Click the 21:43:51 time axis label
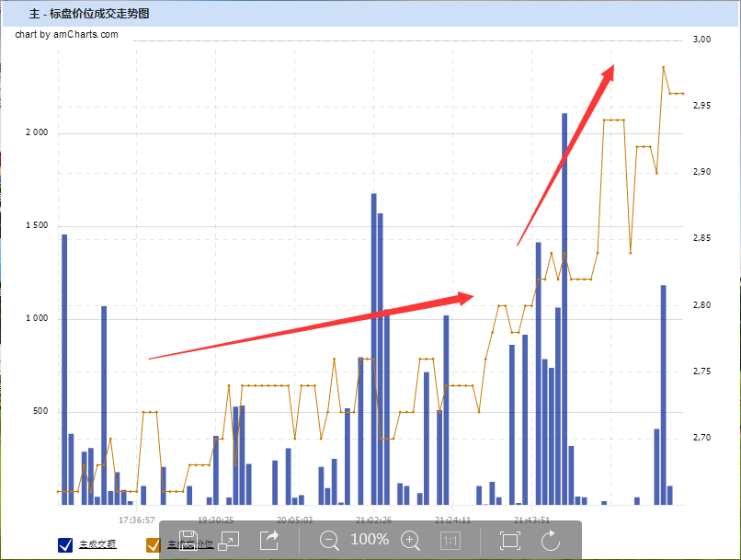Image resolution: width=741 pixels, height=560 pixels. coord(531,520)
